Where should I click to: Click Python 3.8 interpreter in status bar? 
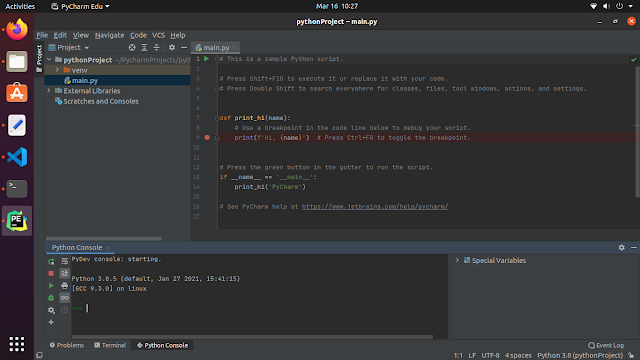(580, 356)
